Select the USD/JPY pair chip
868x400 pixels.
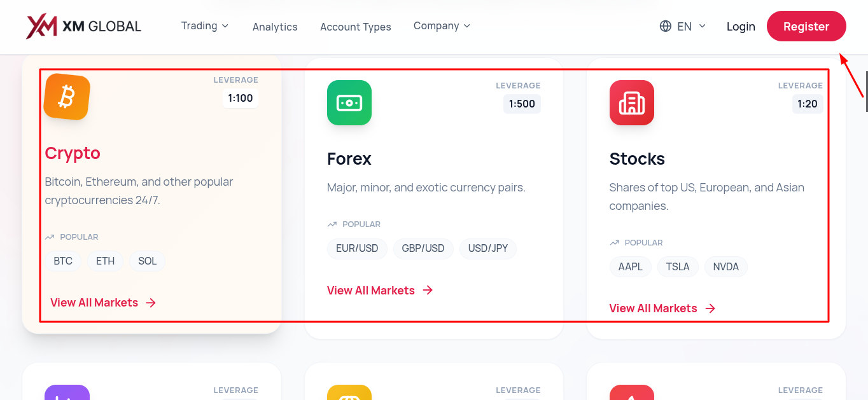click(488, 249)
